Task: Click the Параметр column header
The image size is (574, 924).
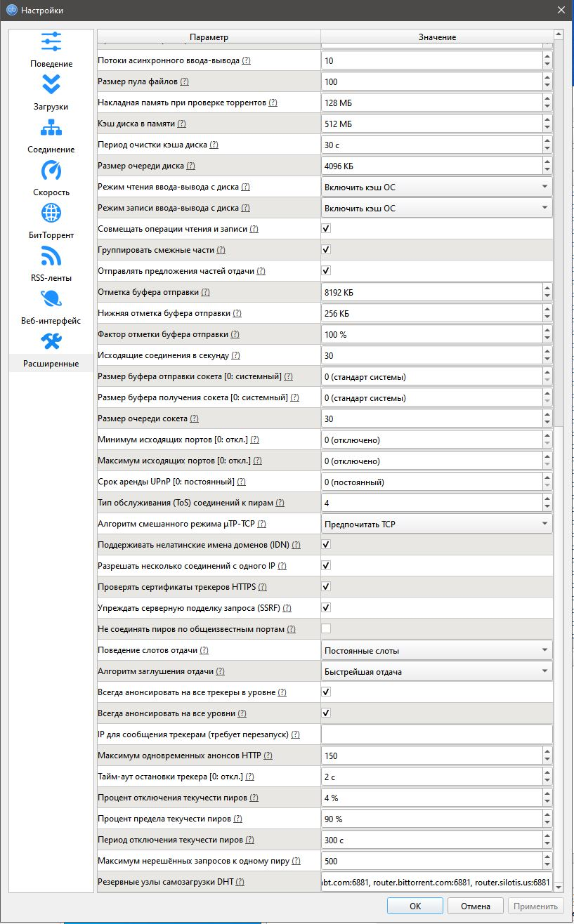Action: tap(209, 37)
